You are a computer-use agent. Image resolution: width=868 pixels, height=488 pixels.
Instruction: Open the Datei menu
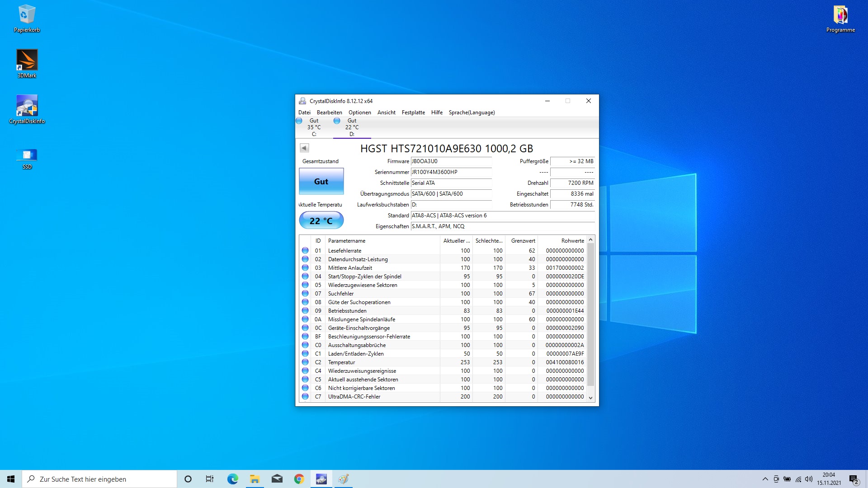tap(304, 113)
